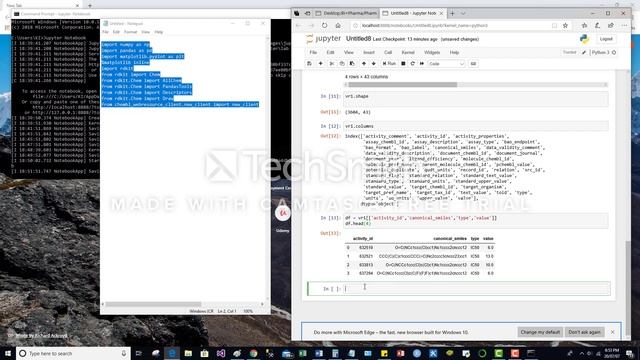Click the In [12] cell containing vr1.columns
The height and width of the screenshot is (360, 640).
476,126
